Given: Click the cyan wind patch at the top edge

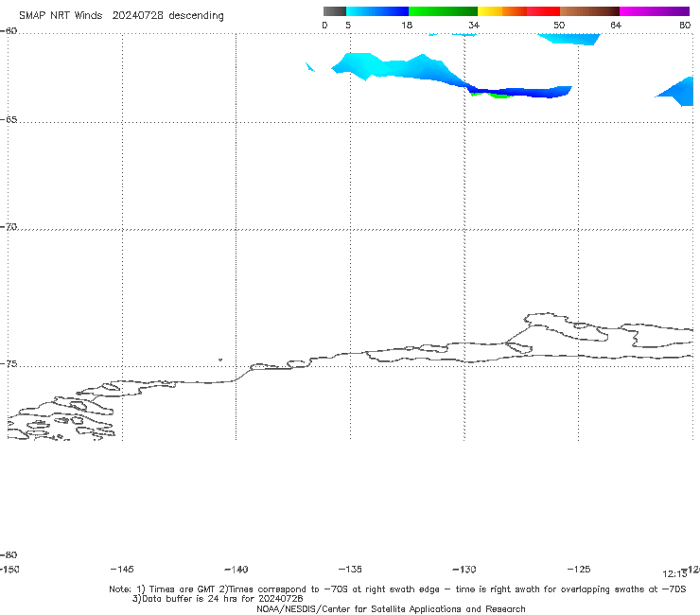Looking at the screenshot, I should [x=569, y=40].
